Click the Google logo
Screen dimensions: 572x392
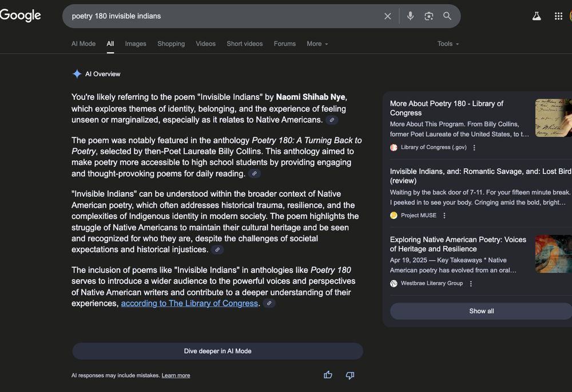click(x=21, y=15)
